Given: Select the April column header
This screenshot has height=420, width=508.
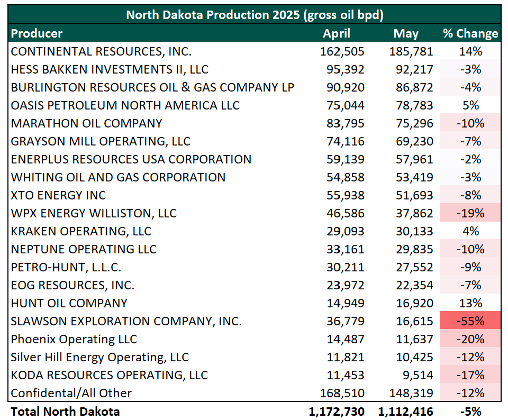Looking at the screenshot, I should (337, 33).
